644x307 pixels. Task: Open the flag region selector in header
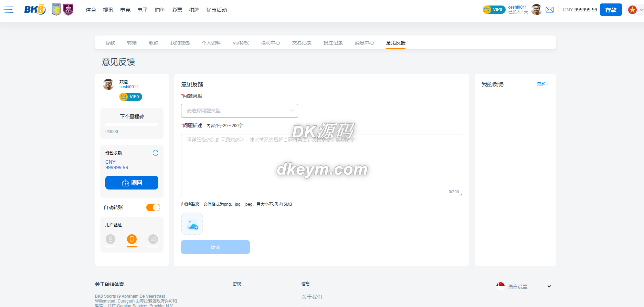634,10
